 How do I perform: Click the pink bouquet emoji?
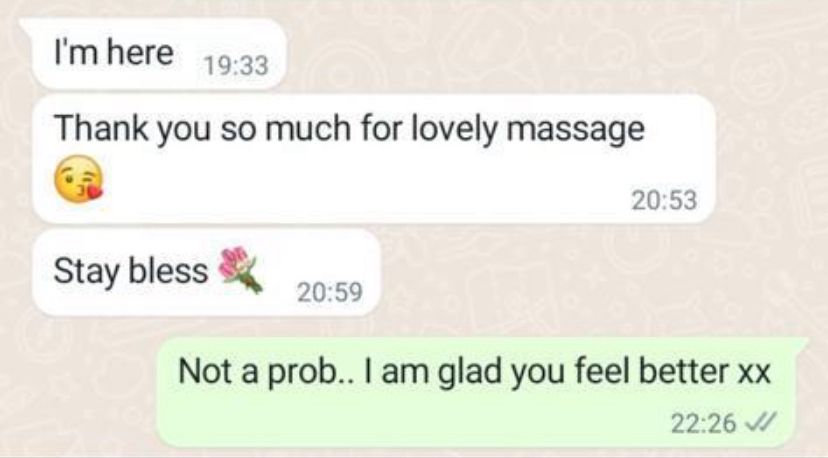point(241,269)
